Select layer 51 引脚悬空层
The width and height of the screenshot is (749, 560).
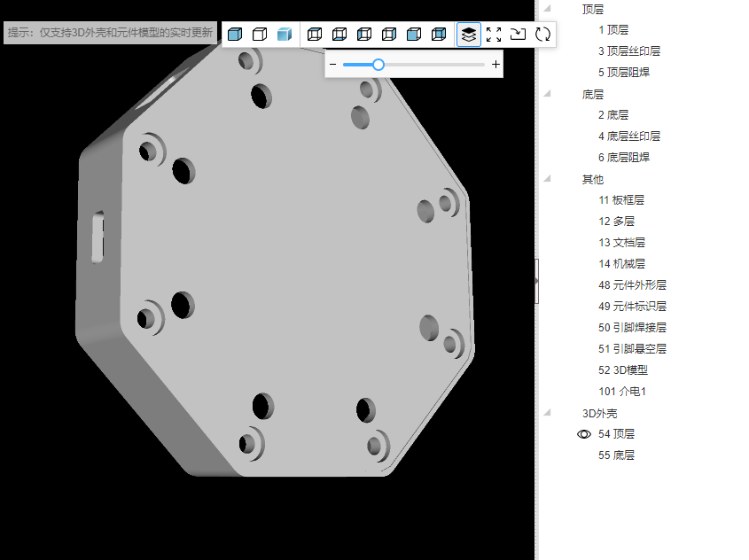pos(632,349)
